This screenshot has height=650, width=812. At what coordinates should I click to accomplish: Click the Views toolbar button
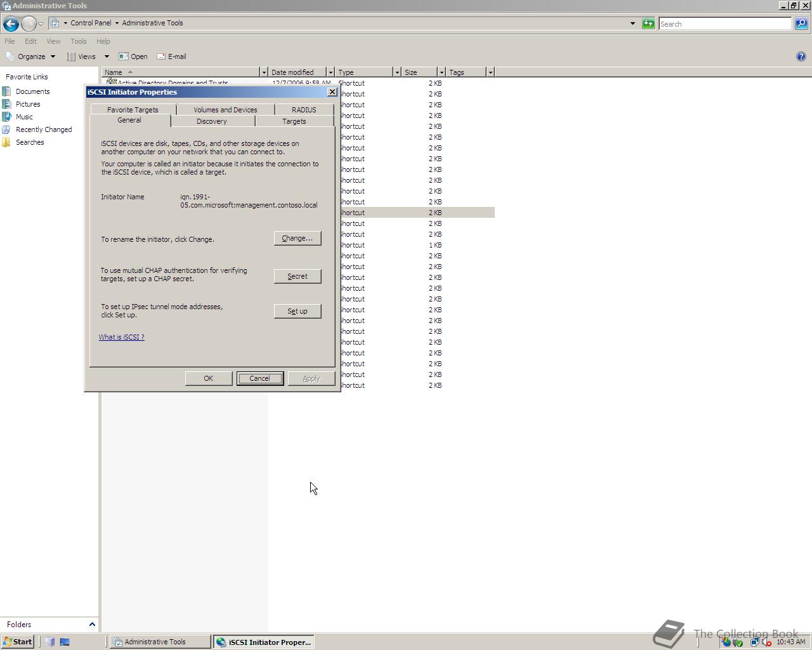82,56
